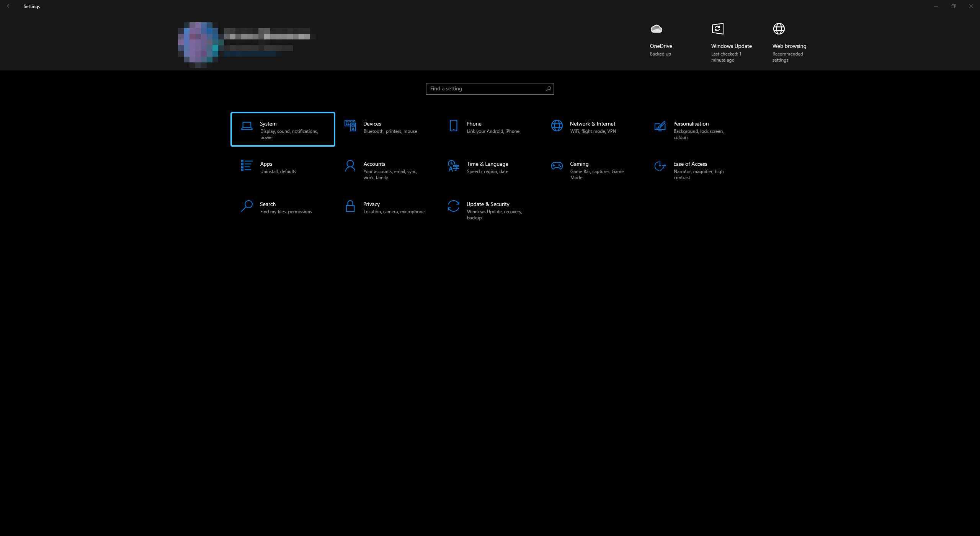
Task: Click the Devices keyboard and speaker icon
Action: tap(350, 126)
